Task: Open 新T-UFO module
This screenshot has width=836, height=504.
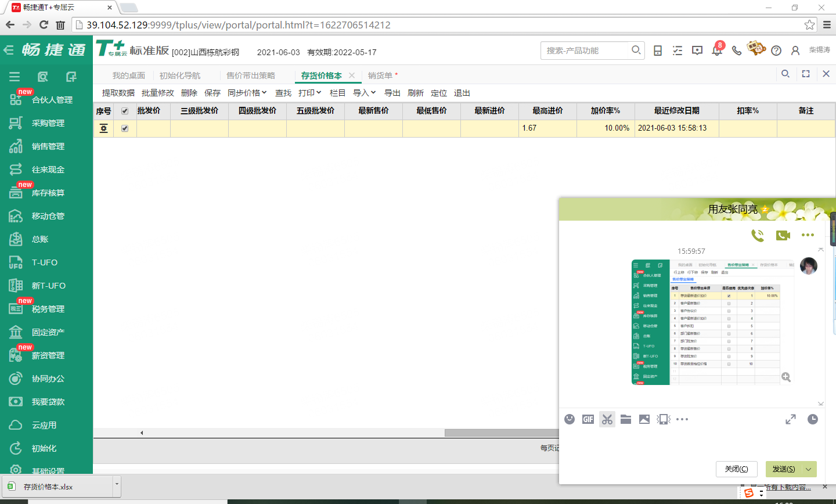Action: [x=48, y=286]
